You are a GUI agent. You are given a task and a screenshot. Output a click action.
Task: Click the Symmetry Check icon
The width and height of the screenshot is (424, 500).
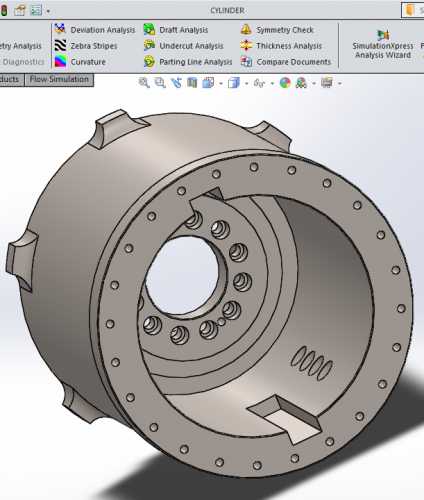pos(246,29)
